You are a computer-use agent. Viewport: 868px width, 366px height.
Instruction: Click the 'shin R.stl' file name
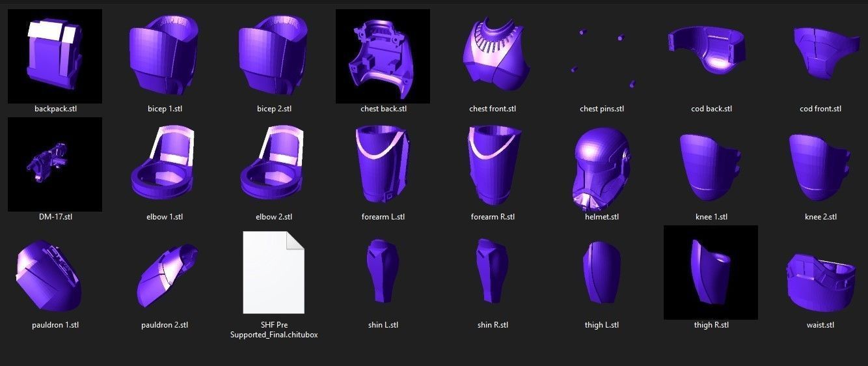pyautogui.click(x=493, y=325)
